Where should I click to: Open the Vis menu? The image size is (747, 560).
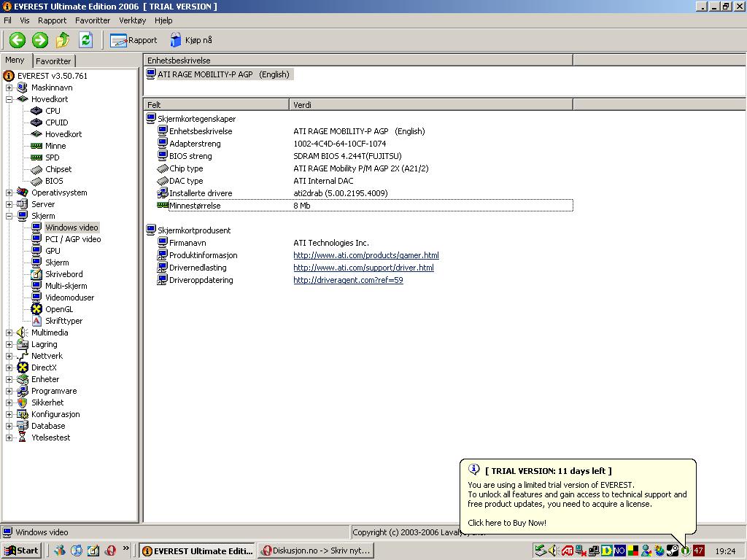point(25,20)
